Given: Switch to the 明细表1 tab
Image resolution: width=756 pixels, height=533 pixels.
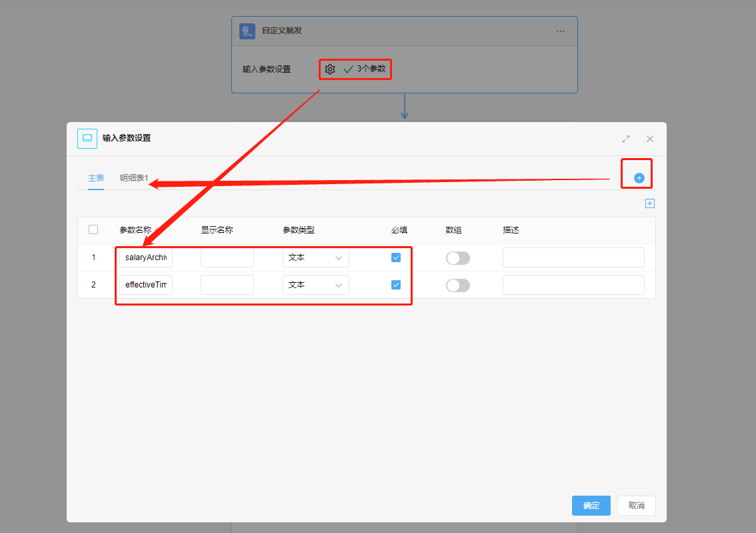Looking at the screenshot, I should (134, 178).
